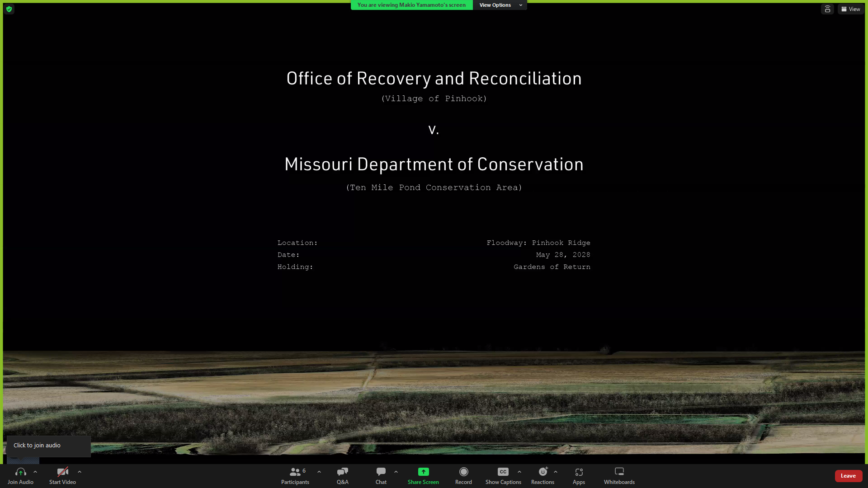Image resolution: width=868 pixels, height=488 pixels.
Task: Click the green Share Screen button
Action: click(423, 476)
